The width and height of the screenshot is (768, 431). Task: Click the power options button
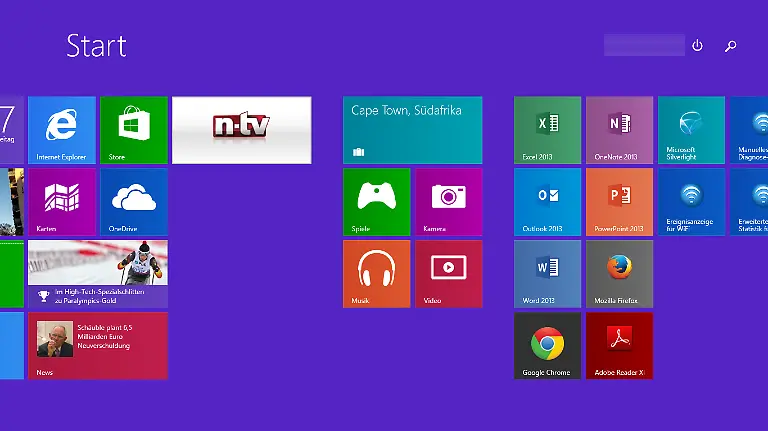coord(697,46)
